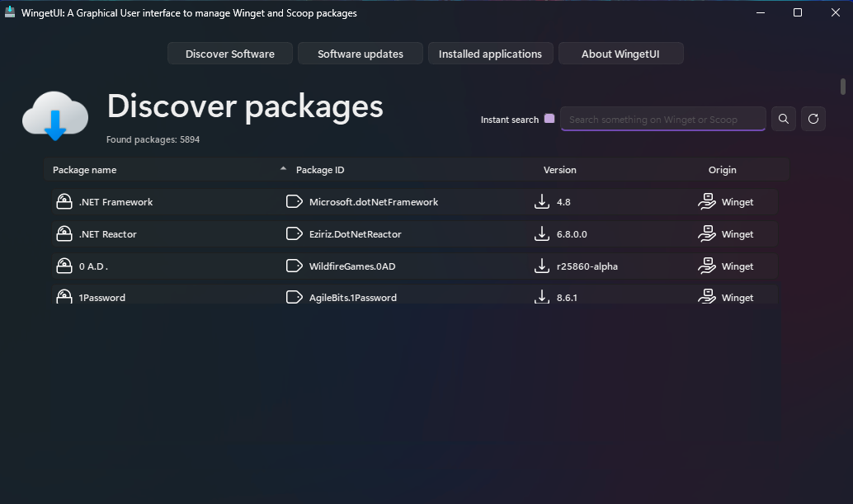Select the 1Password package name
853x504 pixels.
(102, 298)
